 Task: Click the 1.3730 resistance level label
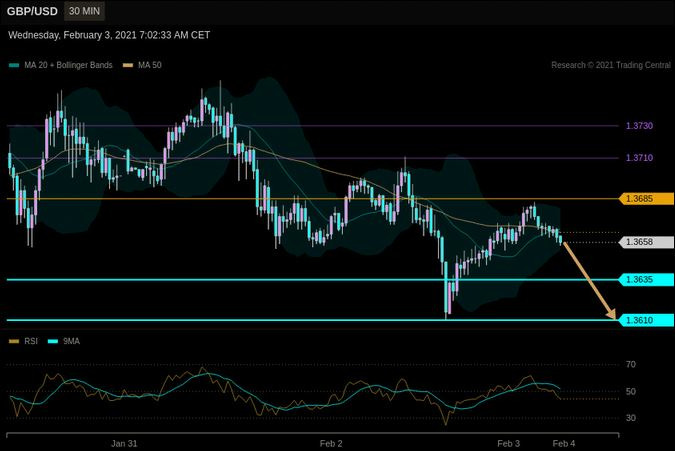pyautogui.click(x=639, y=126)
